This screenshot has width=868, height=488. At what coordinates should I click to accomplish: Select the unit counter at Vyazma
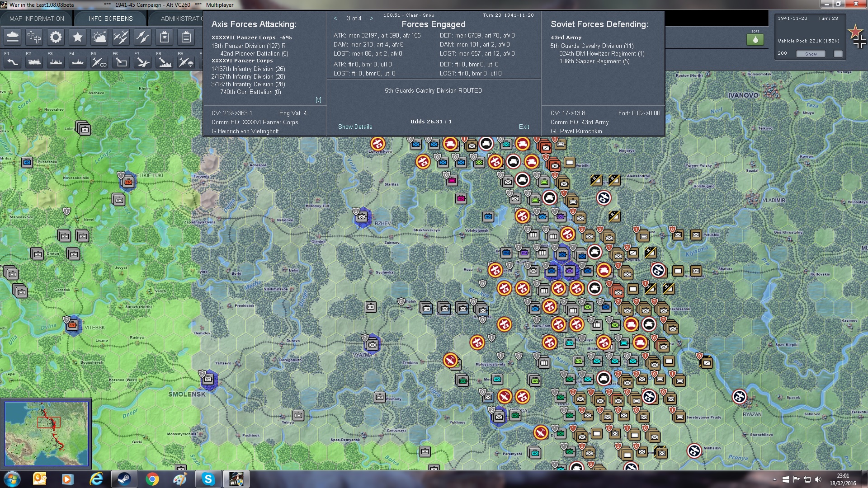[x=372, y=344]
